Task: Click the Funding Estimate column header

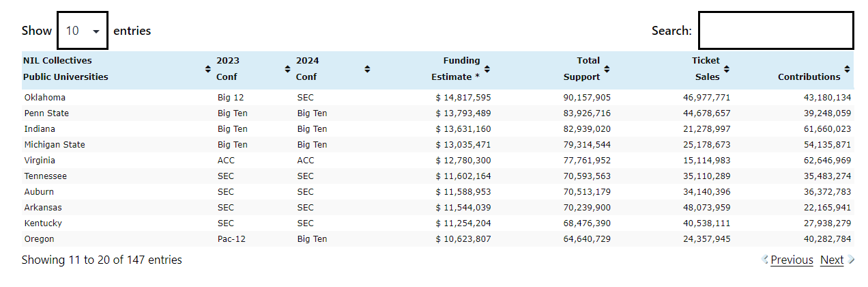Action: (456, 68)
